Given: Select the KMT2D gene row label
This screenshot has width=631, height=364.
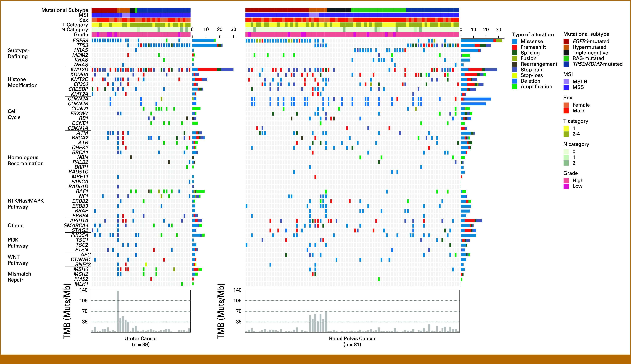Looking at the screenshot, I should 79,70.
